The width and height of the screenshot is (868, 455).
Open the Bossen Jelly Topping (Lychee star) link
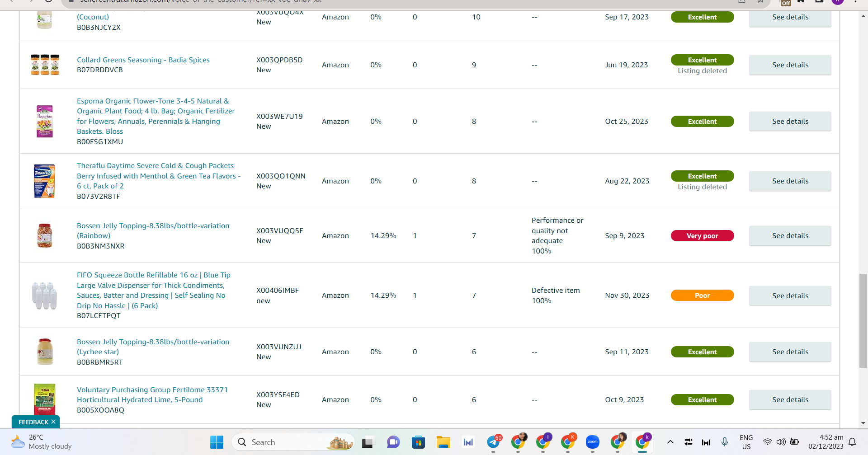153,347
